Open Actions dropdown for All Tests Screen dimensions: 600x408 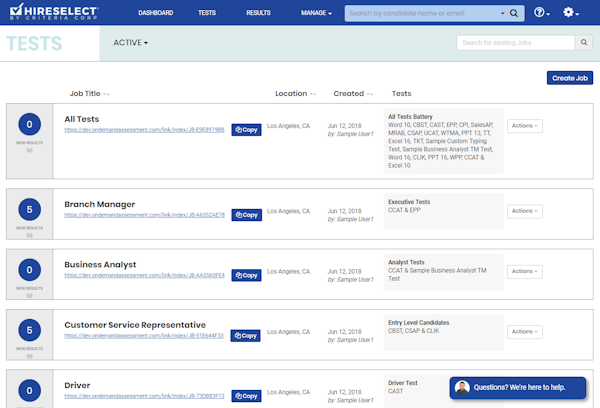click(x=525, y=125)
